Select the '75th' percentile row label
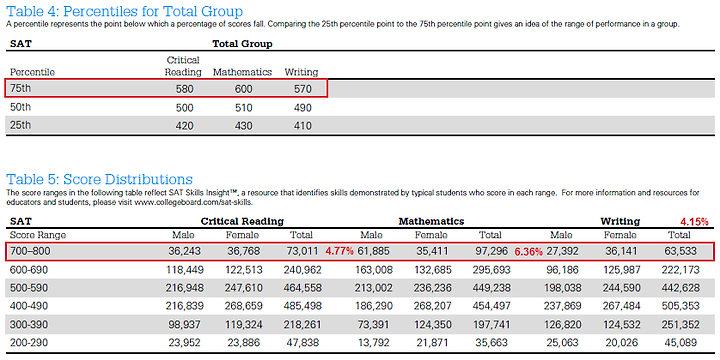The image size is (720, 360). click(x=21, y=89)
